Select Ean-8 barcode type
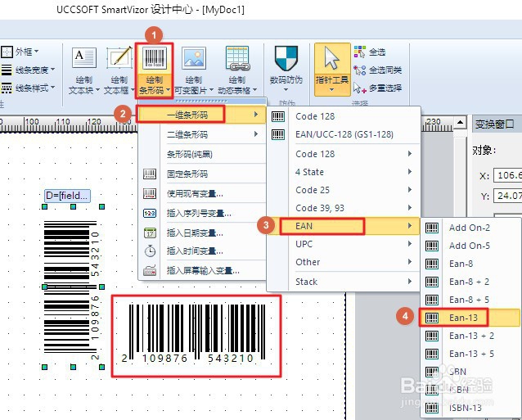 (470, 264)
